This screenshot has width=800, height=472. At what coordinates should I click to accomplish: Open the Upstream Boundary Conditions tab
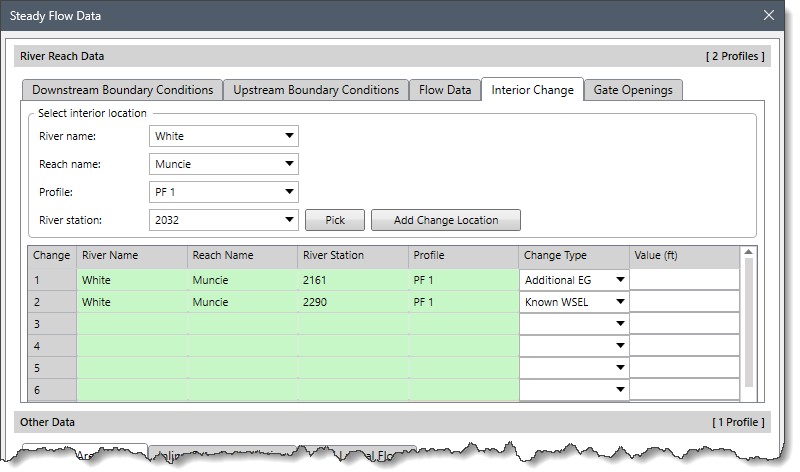coord(316,90)
